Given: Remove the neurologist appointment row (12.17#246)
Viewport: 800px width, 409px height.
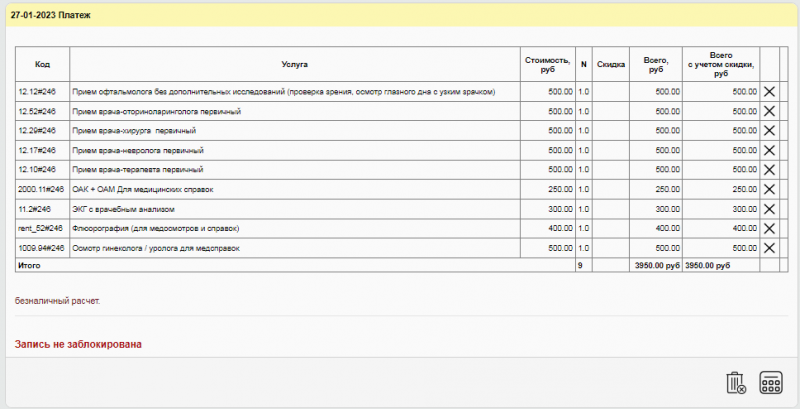Looking at the screenshot, I should click(769, 150).
